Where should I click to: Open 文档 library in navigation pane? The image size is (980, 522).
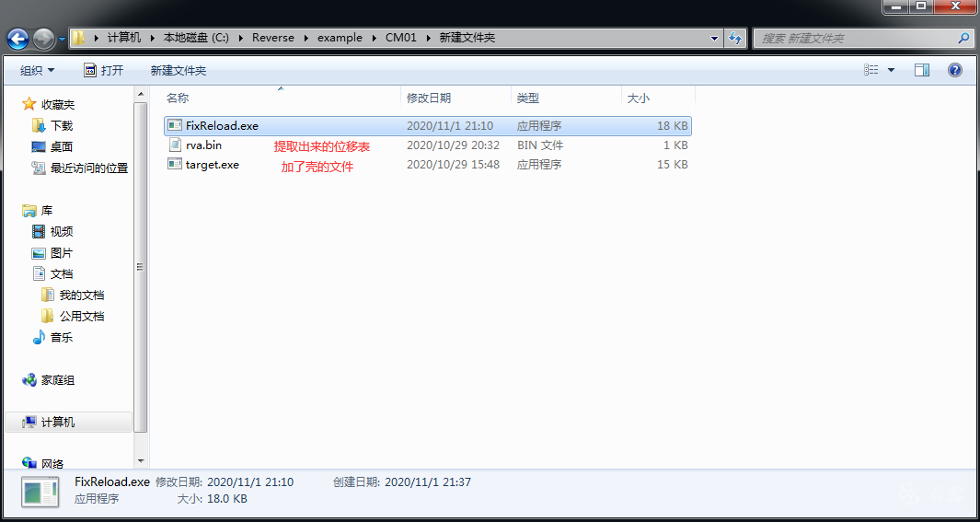(x=62, y=273)
